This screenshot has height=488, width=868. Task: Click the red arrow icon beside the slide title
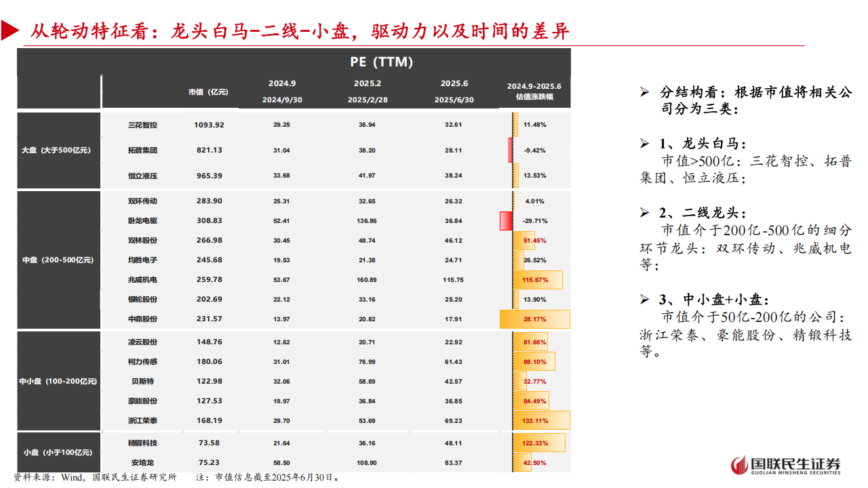tap(11, 31)
